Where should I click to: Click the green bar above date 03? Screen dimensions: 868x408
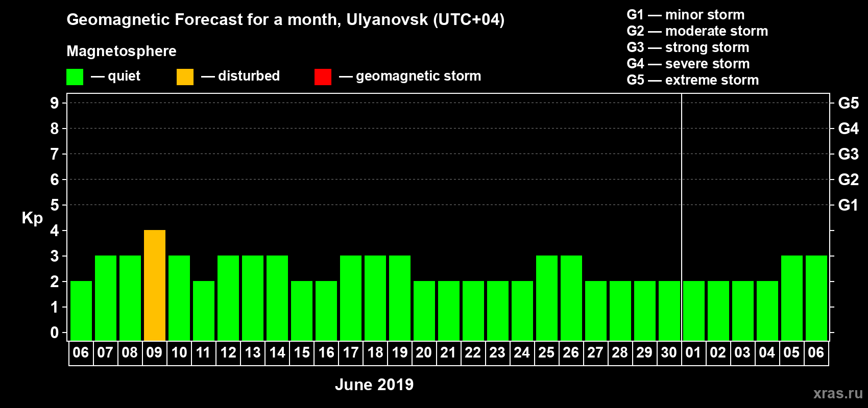tap(743, 311)
